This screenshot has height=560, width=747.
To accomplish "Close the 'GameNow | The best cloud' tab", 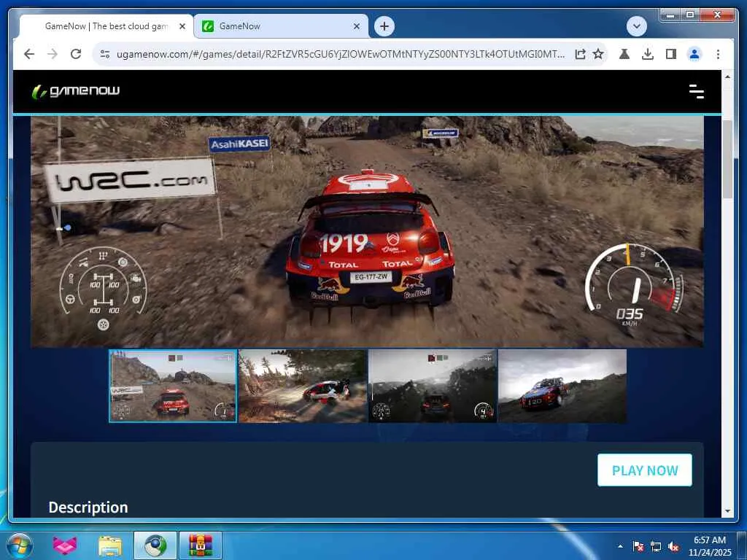I will tap(182, 27).
